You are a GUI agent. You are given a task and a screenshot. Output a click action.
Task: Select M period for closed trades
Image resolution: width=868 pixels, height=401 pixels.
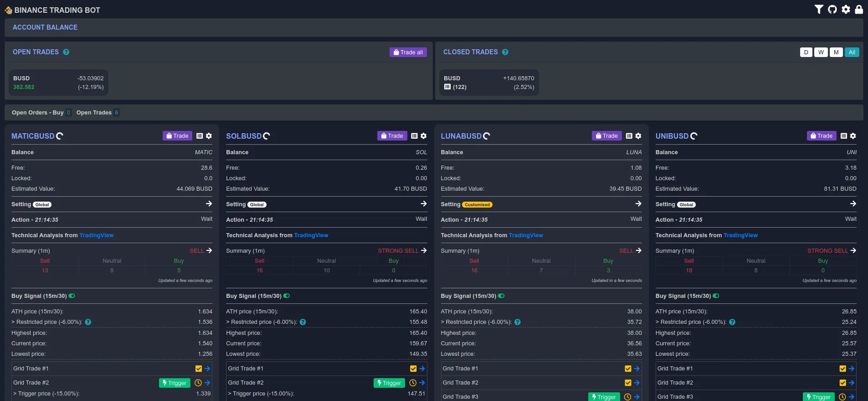pos(836,52)
